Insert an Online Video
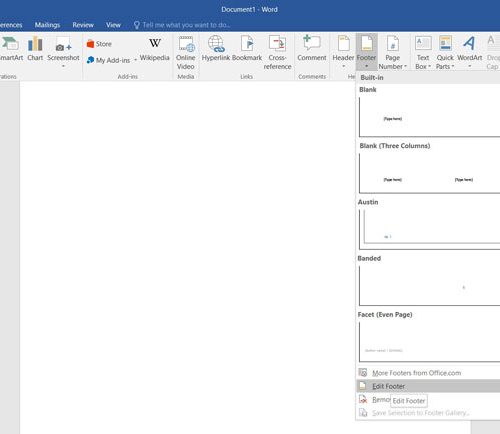Viewport: 500px width, 434px height. (x=186, y=53)
